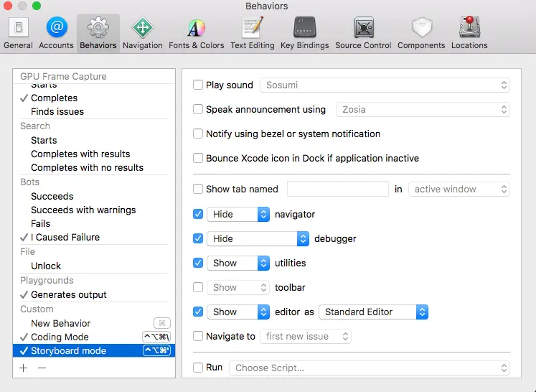This screenshot has height=392, width=536.
Task: Select Coding Mode custom behavior
Action: coord(94,337)
